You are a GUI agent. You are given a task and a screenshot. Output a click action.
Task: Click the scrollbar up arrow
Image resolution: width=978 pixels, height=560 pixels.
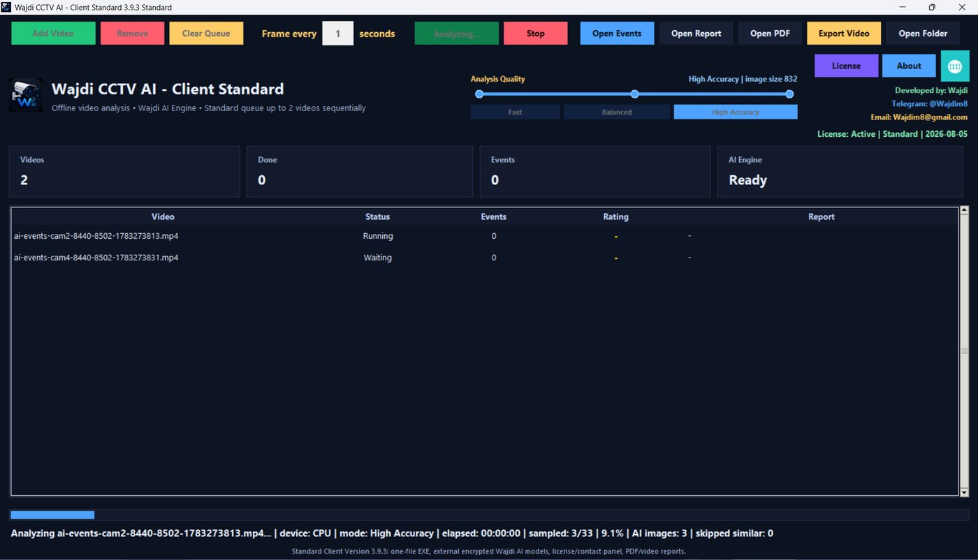tap(965, 209)
